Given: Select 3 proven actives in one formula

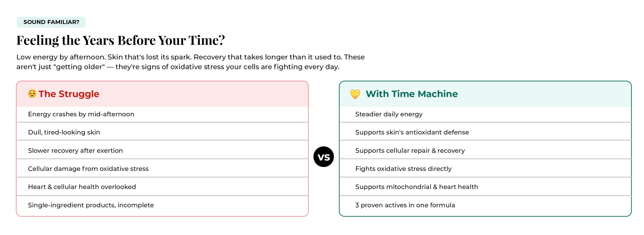Looking at the screenshot, I should coord(485,205).
